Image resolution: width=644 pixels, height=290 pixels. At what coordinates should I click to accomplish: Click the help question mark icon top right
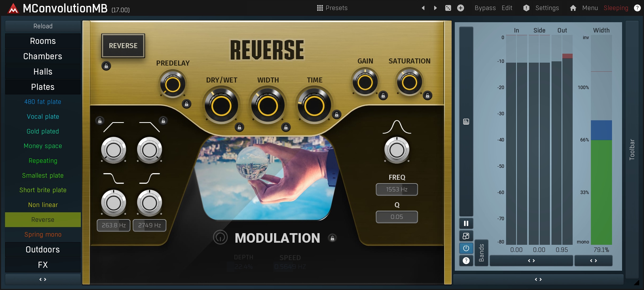click(637, 8)
